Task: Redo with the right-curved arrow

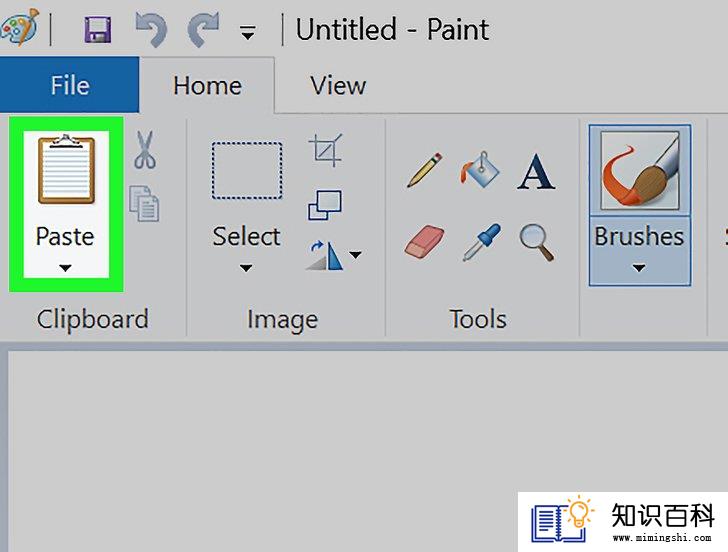Action: (203, 30)
